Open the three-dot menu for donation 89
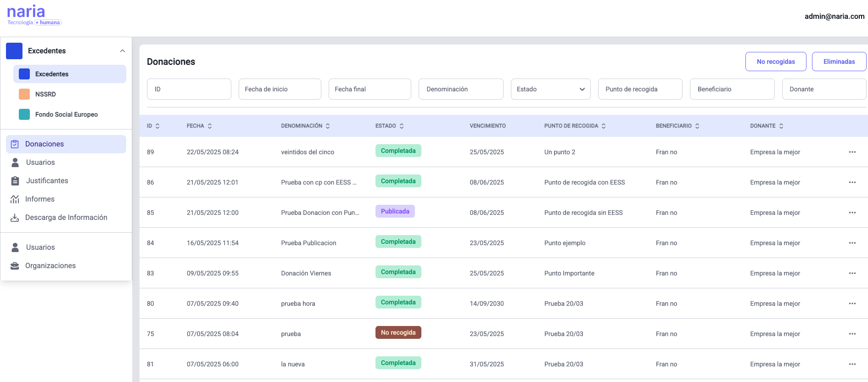 [x=852, y=152]
